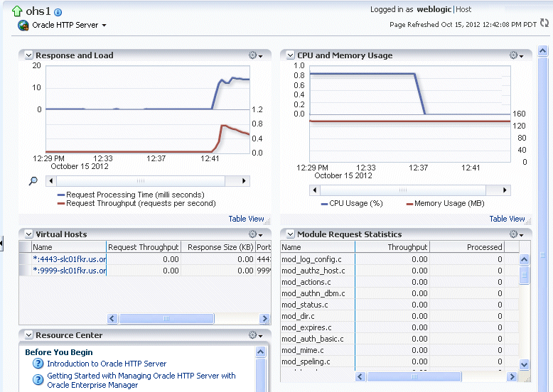This screenshot has height=392, width=553.
Task: Select the mod_mime.c row
Action: [399, 350]
